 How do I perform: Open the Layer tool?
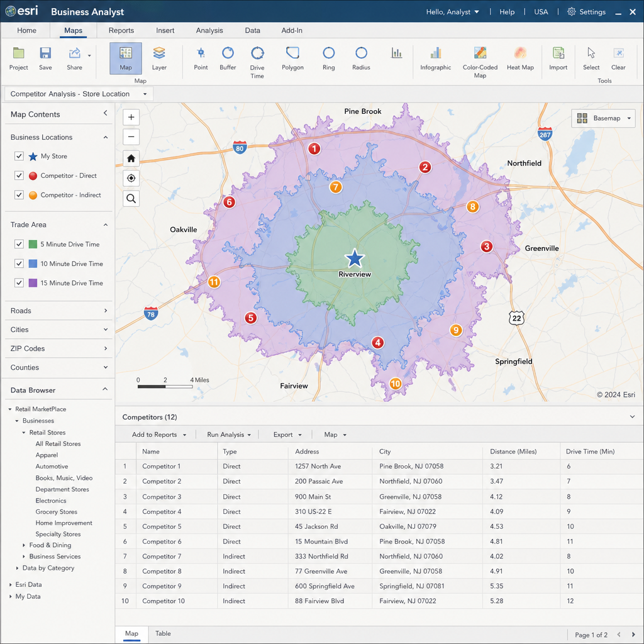click(159, 58)
